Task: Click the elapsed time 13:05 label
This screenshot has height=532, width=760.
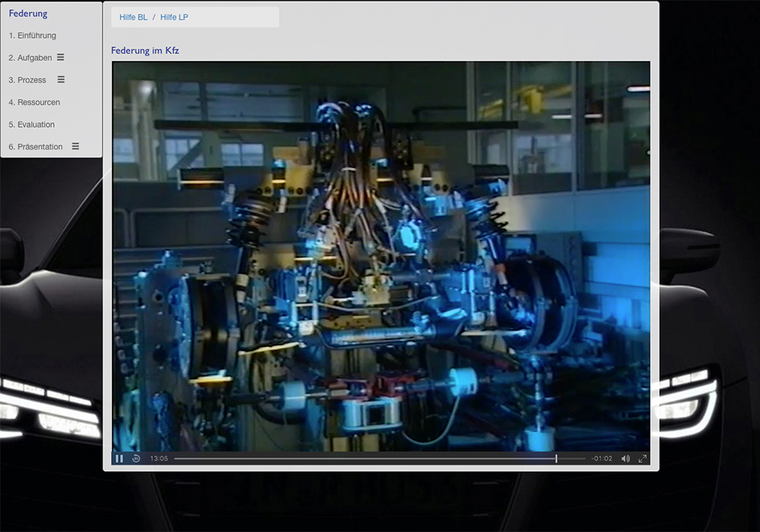Action: [x=159, y=458]
